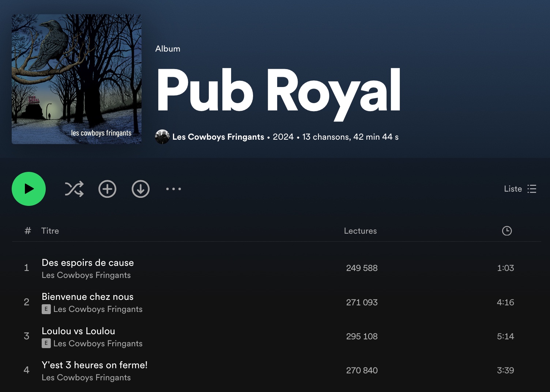Open artist link under Y'est 3 heures on ferme!
Viewport: 550px width, 392px height.
click(x=86, y=377)
